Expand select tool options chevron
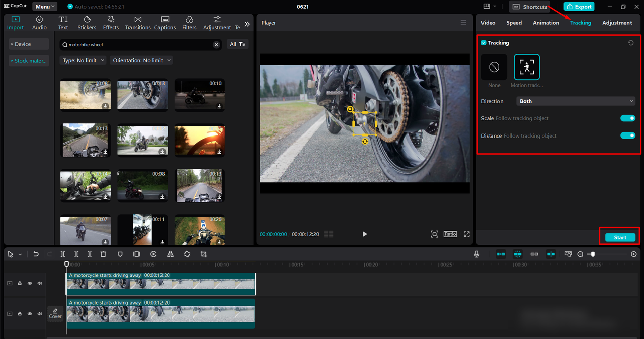 [20, 255]
